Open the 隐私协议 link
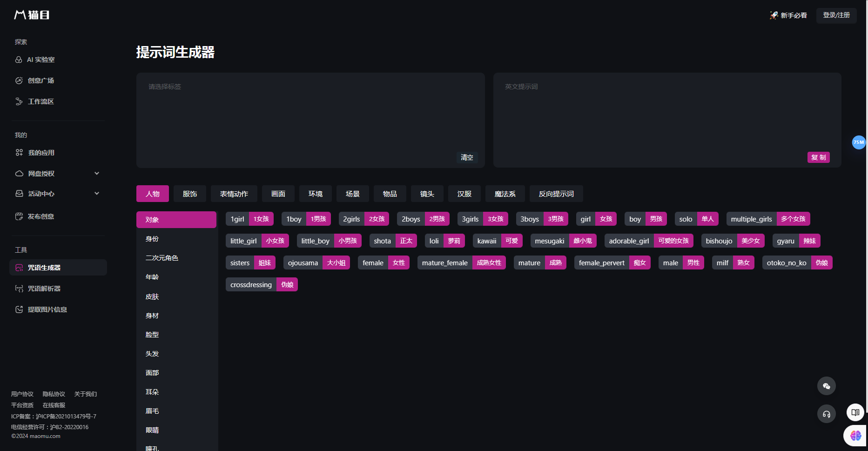 point(54,394)
